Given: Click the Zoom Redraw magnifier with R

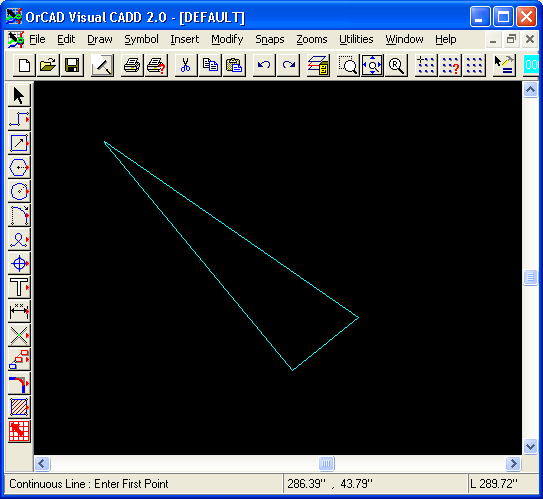Looking at the screenshot, I should click(396, 65).
